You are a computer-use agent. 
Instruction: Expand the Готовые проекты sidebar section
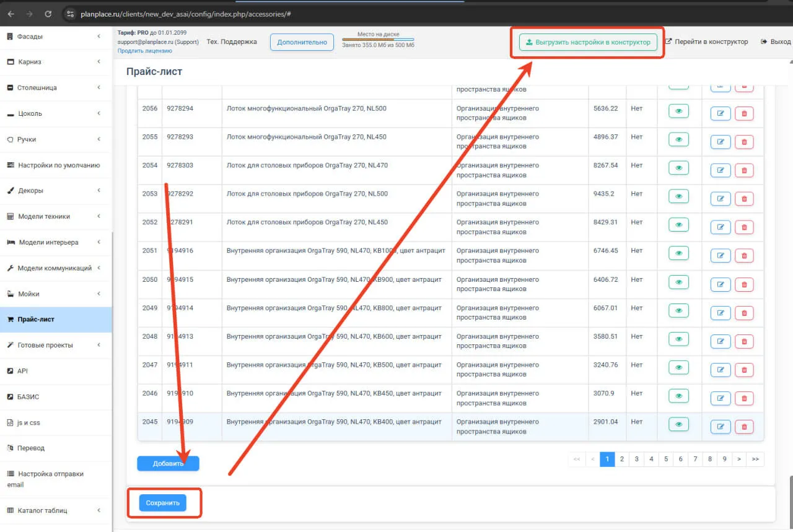[55, 345]
